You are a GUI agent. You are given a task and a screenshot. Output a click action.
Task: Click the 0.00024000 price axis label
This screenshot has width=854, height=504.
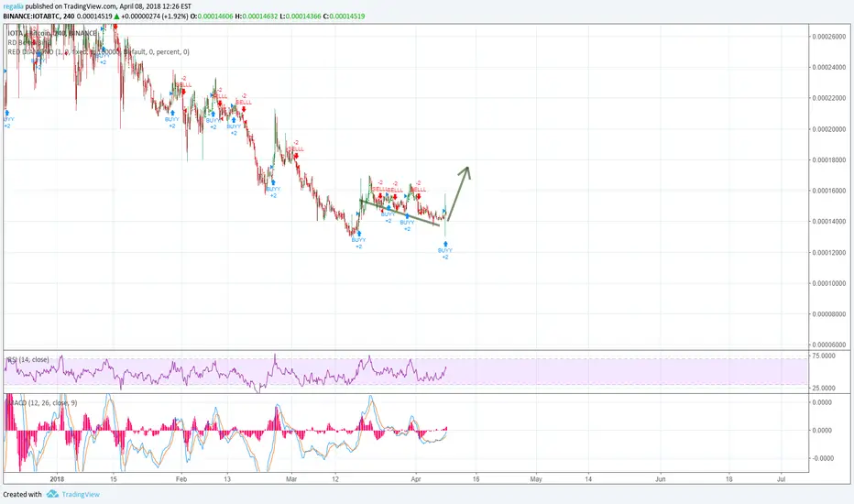click(829, 68)
